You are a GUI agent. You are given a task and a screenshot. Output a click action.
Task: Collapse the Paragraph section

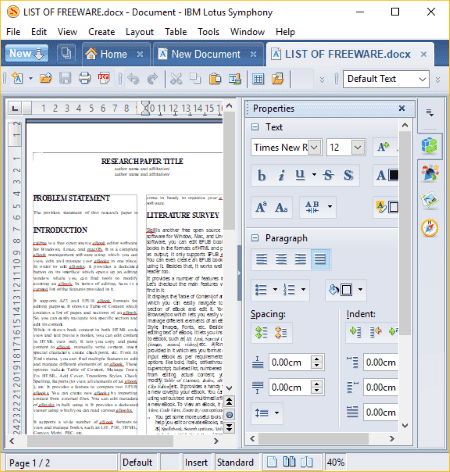coord(255,238)
